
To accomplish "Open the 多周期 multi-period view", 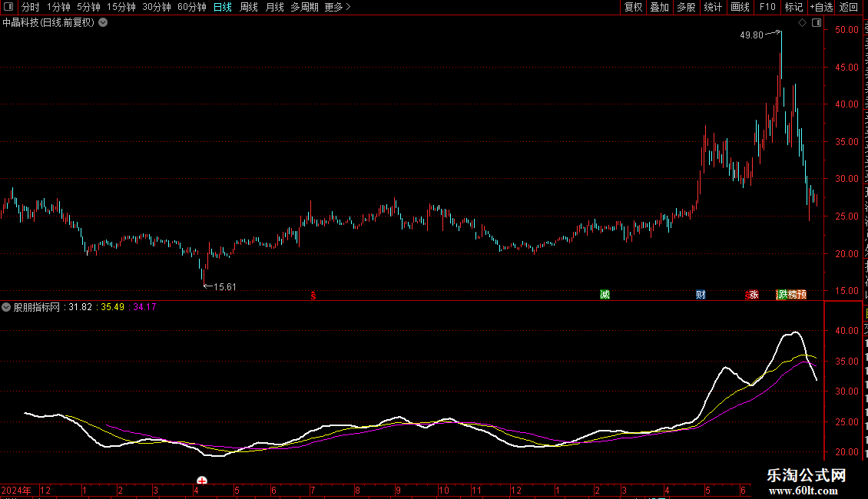I will (x=304, y=7).
